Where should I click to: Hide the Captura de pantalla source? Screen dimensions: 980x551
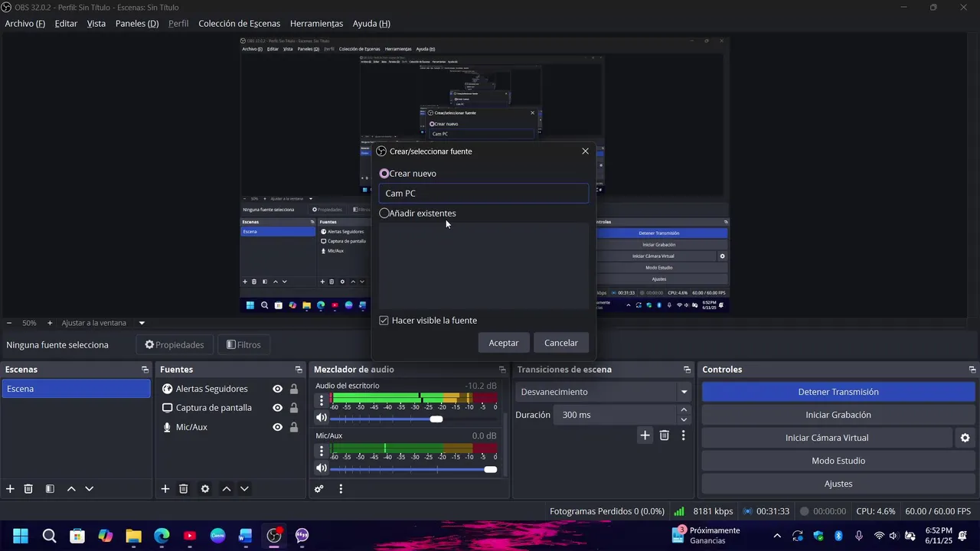click(277, 408)
